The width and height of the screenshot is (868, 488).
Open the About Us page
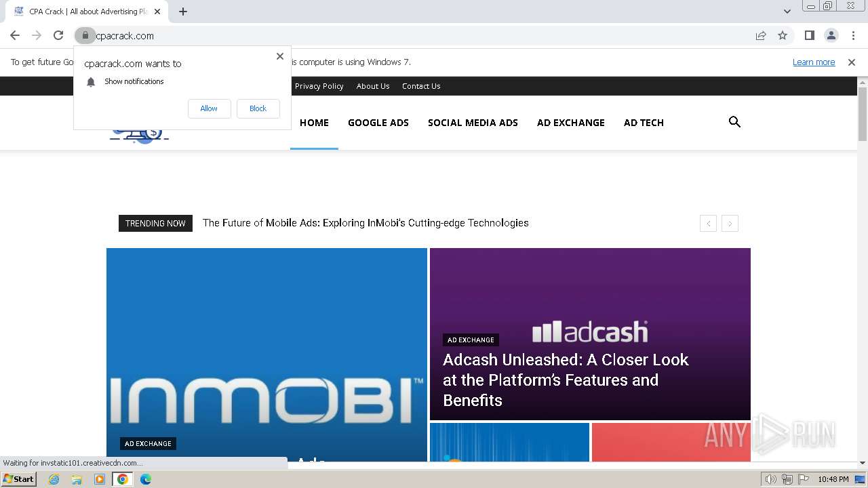(x=373, y=86)
